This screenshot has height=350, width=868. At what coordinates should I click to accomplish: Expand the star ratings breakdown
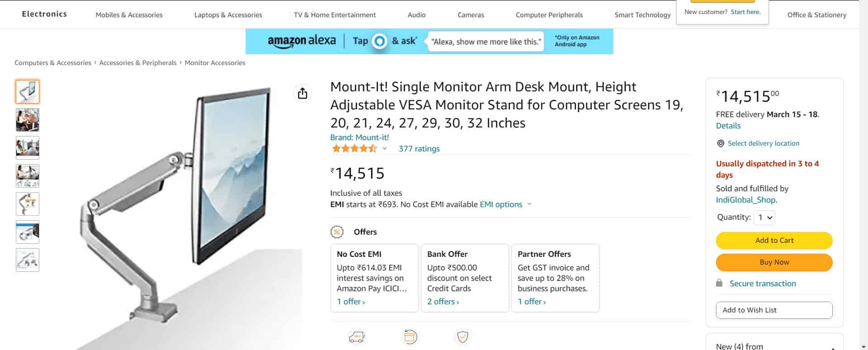point(385,149)
